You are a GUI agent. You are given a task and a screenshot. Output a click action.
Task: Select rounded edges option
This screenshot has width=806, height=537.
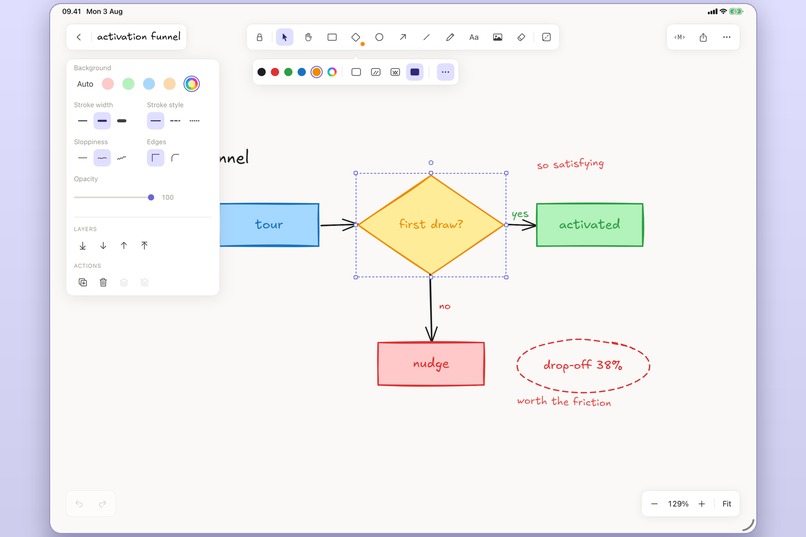pyautogui.click(x=175, y=158)
